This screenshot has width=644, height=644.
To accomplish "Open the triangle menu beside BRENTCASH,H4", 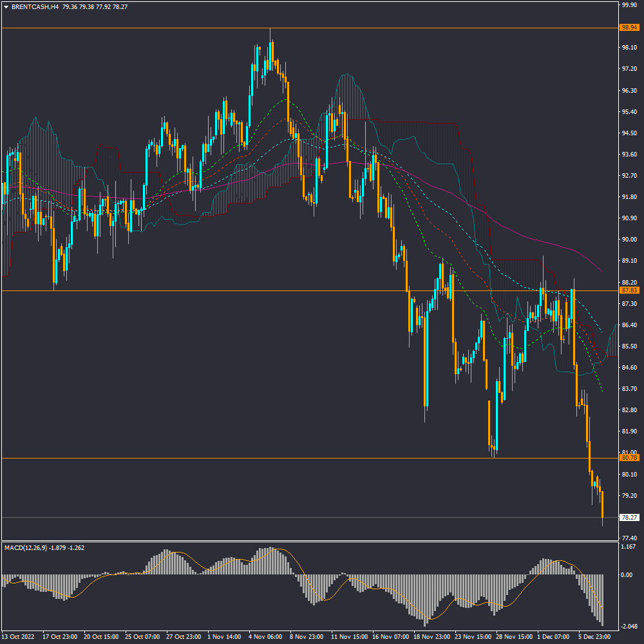I will click(x=6, y=7).
